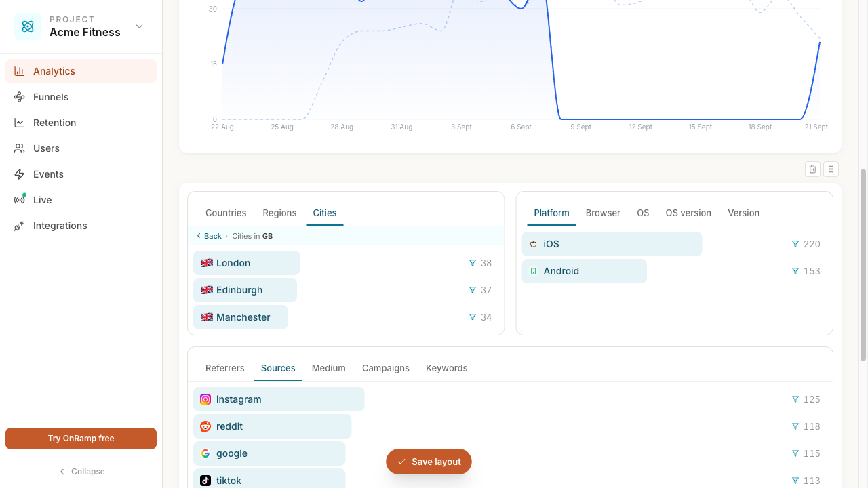The image size is (868, 488).
Task: Open the Version tab
Action: pyautogui.click(x=743, y=213)
